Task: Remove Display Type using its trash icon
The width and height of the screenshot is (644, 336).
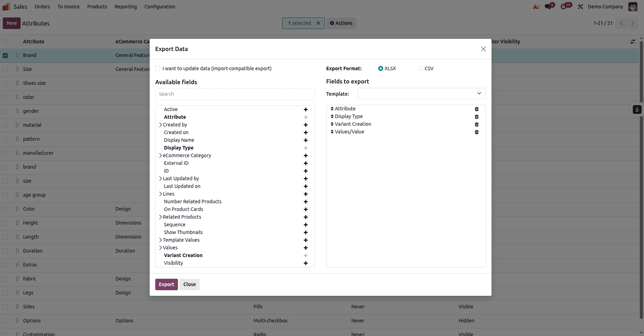Action: coord(477,117)
